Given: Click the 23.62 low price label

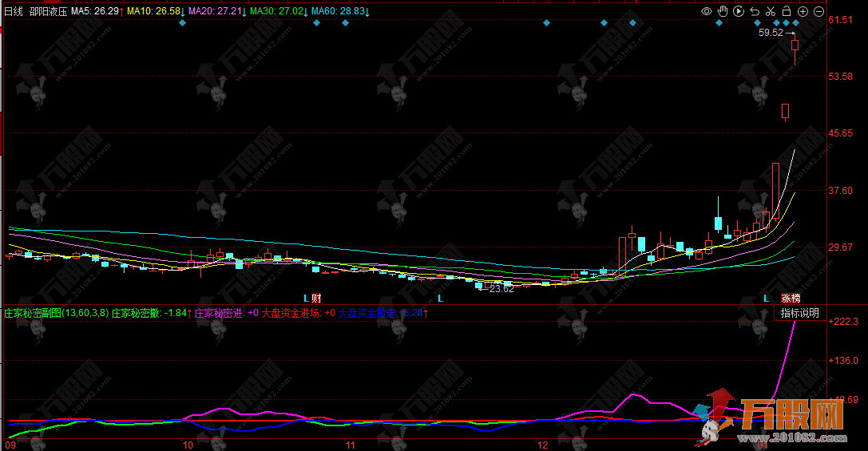Looking at the screenshot, I should 501,289.
